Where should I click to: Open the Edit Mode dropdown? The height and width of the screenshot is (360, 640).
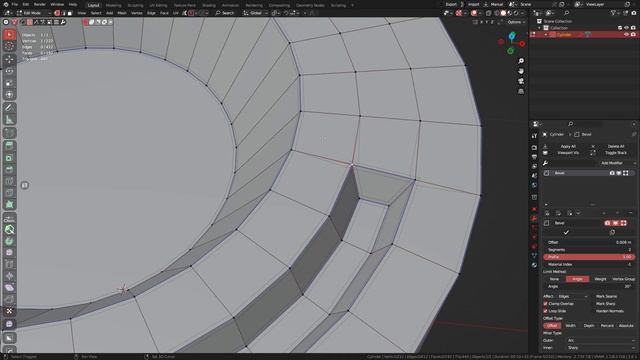(x=34, y=13)
